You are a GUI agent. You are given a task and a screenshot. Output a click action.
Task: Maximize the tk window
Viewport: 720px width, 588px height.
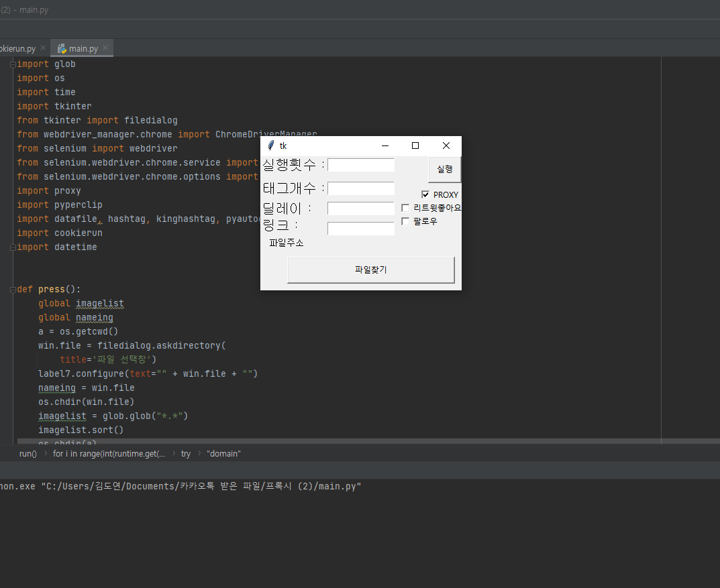tap(415, 146)
